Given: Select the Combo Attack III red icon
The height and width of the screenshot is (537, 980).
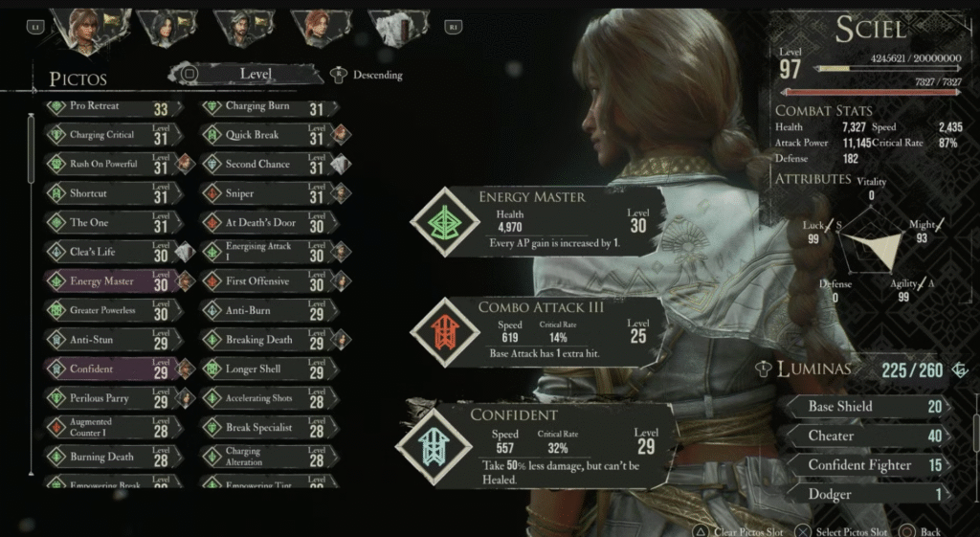Looking at the screenshot, I should tap(444, 332).
